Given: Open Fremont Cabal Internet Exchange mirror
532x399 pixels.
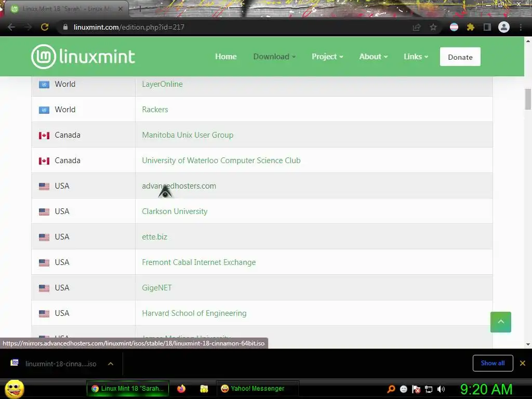Looking at the screenshot, I should pyautogui.click(x=199, y=262).
